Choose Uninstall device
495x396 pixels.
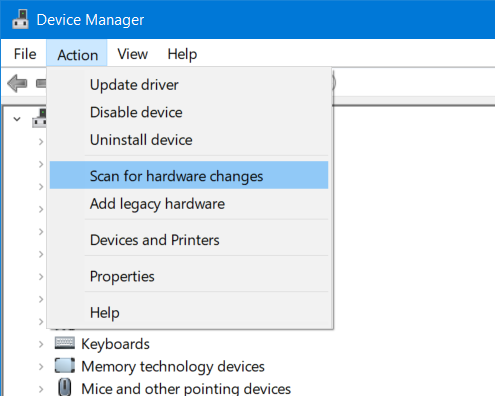pyautogui.click(x=189, y=140)
